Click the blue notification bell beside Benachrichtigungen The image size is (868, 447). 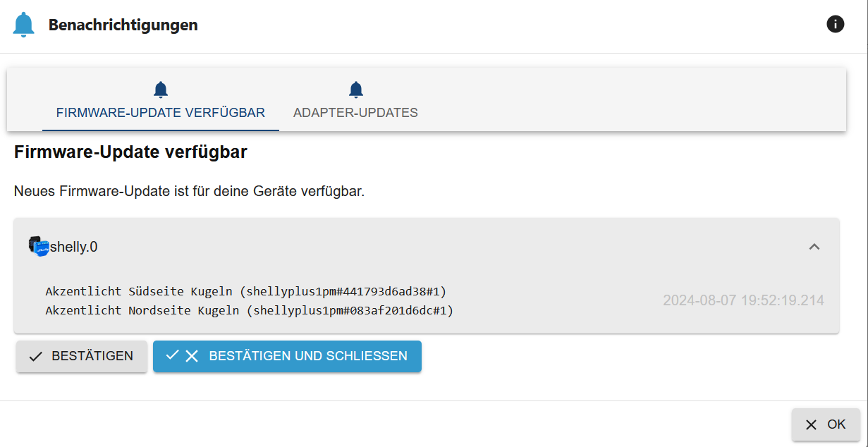[23, 25]
